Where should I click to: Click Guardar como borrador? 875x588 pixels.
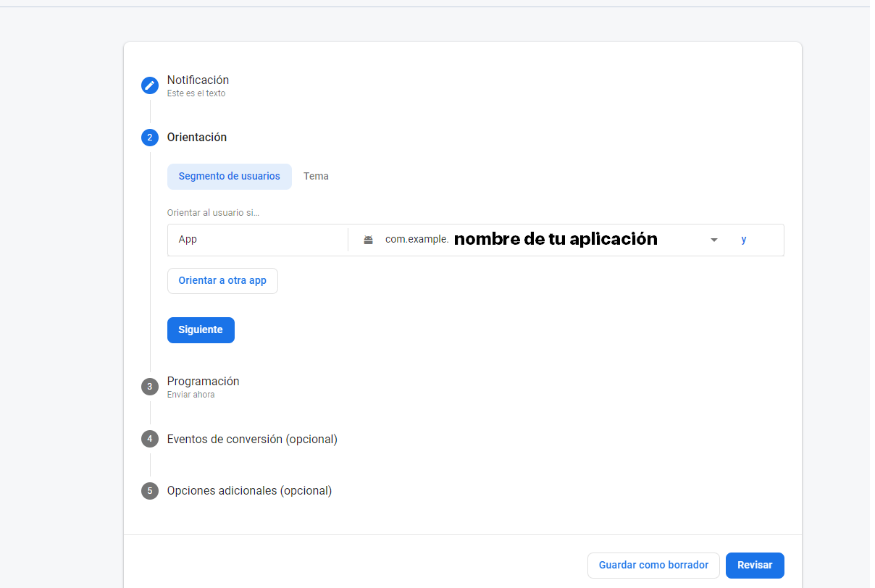pos(653,566)
